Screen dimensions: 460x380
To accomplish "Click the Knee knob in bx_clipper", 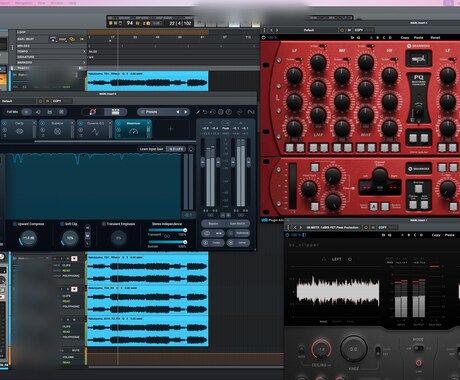I will point(353,349).
